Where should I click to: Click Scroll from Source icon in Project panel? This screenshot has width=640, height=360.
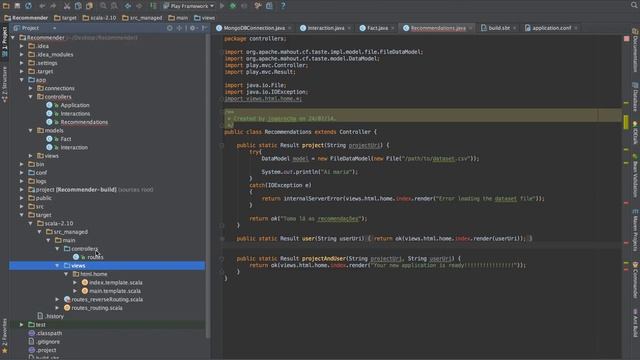click(x=170, y=28)
